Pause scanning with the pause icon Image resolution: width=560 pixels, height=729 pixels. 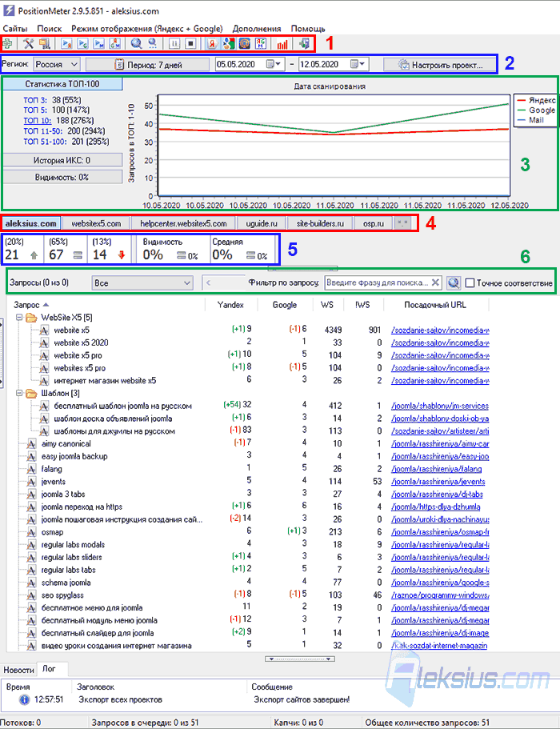coord(174,44)
